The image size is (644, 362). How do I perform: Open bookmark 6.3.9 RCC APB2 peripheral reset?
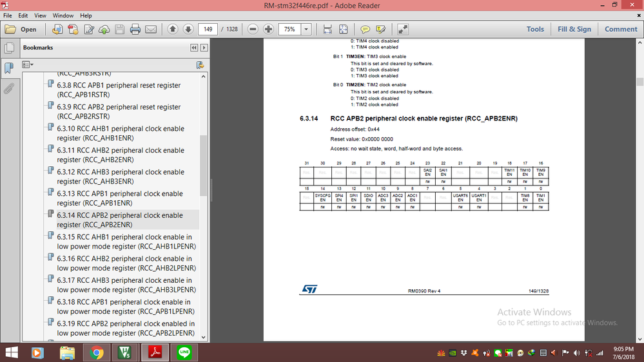pyautogui.click(x=119, y=111)
